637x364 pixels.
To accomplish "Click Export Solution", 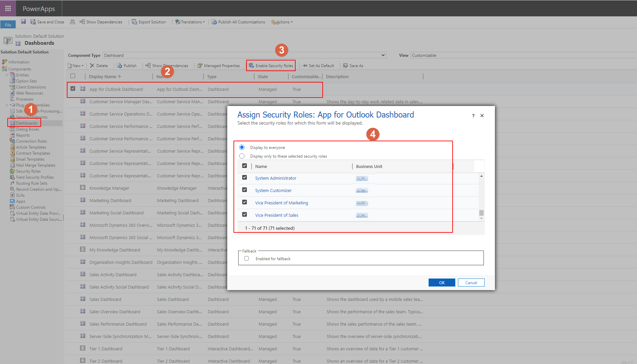I will click(149, 22).
